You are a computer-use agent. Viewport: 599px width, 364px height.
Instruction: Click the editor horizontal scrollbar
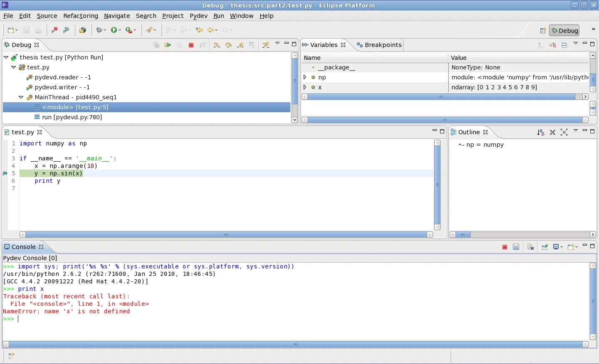pyautogui.click(x=226, y=235)
